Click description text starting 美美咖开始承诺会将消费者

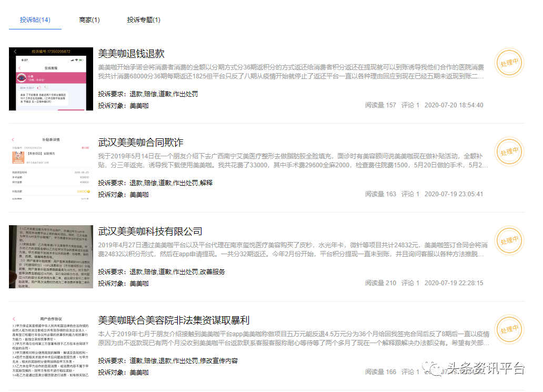coord(291,72)
